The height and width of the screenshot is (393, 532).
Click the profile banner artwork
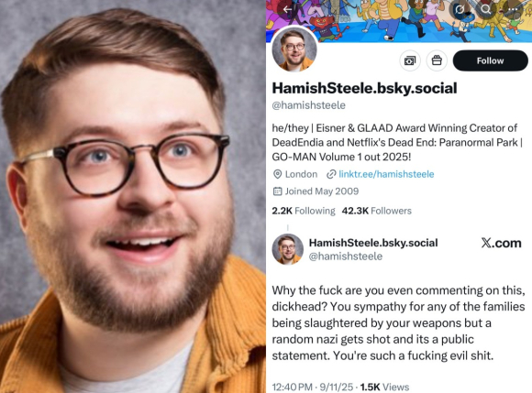[x=399, y=20]
